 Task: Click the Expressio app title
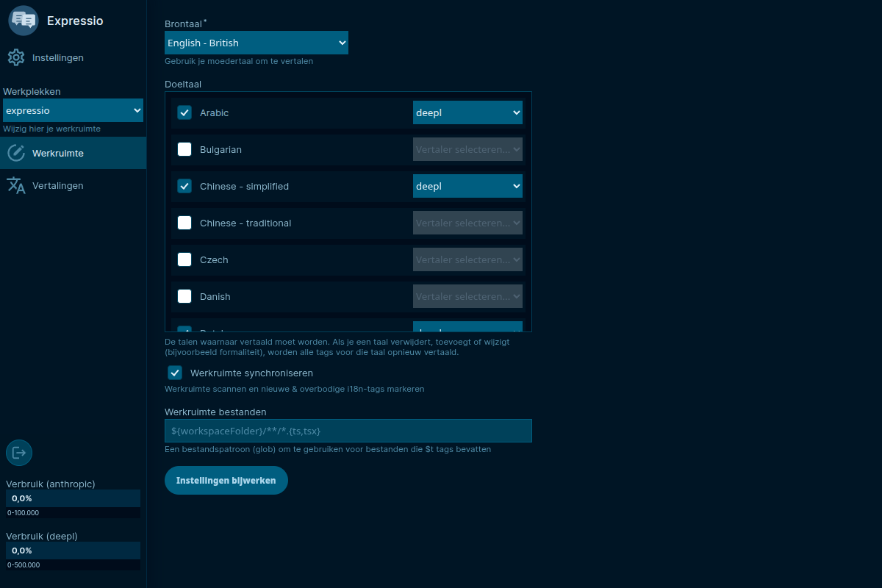tap(75, 21)
